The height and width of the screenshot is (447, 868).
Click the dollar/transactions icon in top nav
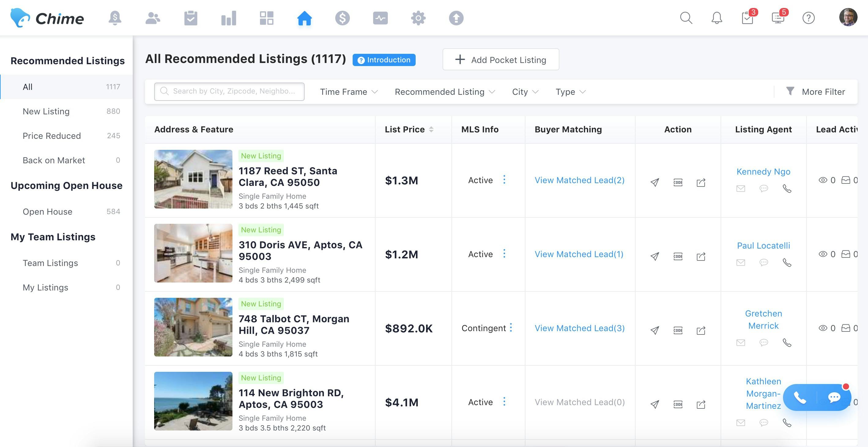[343, 18]
